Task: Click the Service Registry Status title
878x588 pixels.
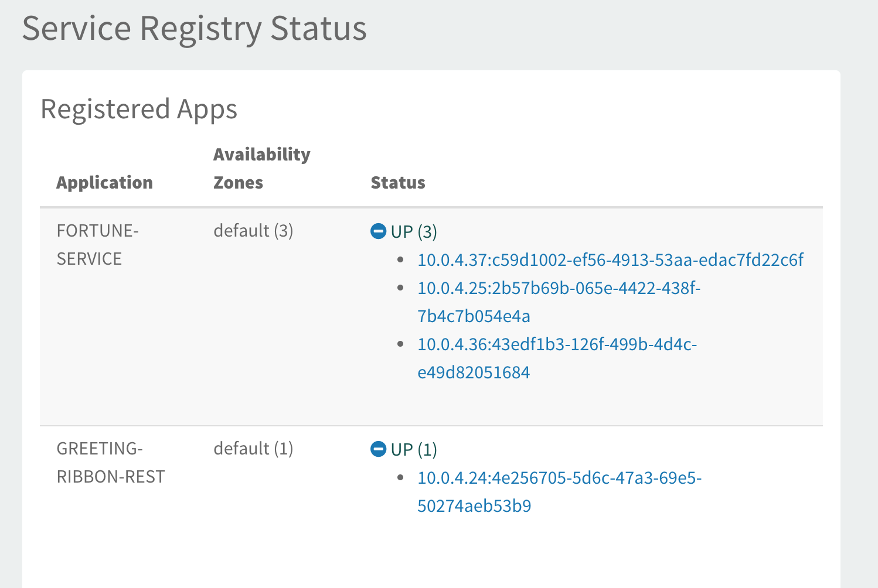Action: click(195, 29)
